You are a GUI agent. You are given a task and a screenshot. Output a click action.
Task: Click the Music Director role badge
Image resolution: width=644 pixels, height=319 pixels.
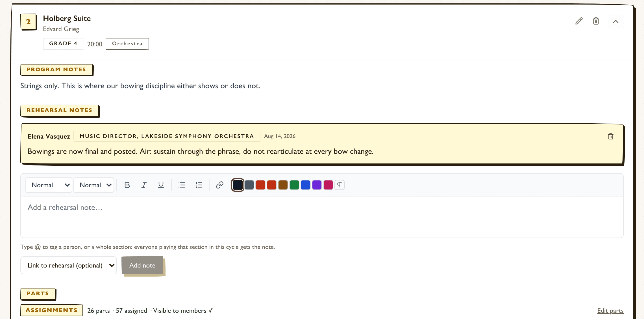[x=167, y=136]
